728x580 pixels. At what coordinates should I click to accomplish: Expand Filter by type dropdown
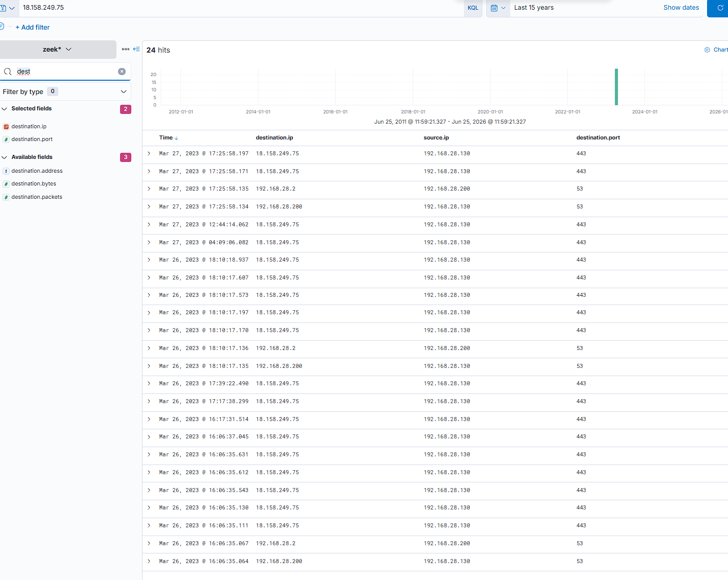(x=65, y=91)
